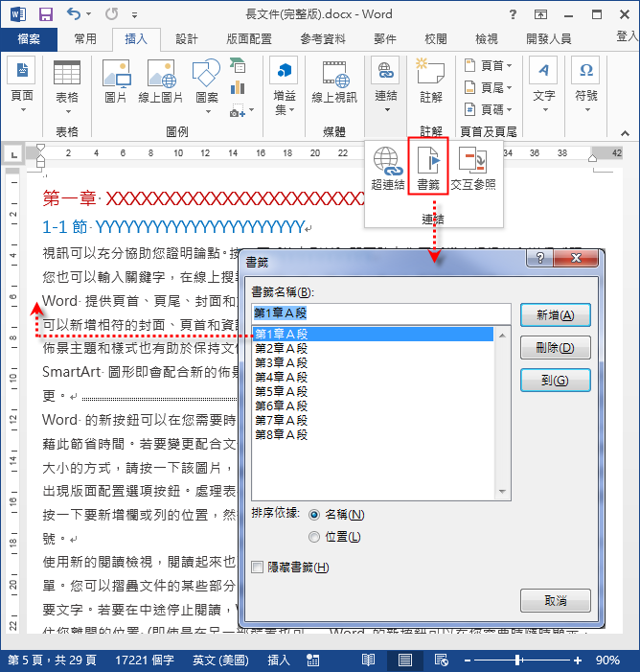Click the 登入 sign-in link

pyautogui.click(x=628, y=36)
